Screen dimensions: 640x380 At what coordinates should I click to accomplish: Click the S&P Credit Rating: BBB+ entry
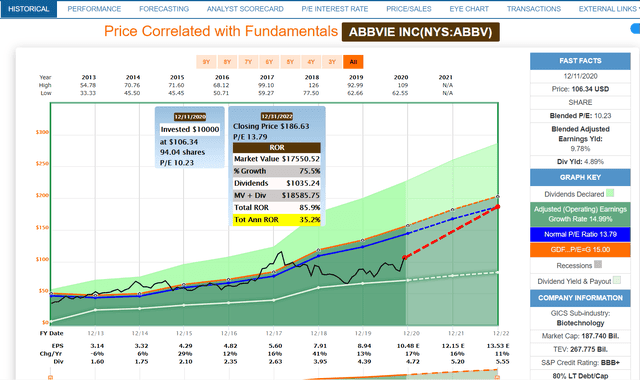pyautogui.click(x=580, y=363)
